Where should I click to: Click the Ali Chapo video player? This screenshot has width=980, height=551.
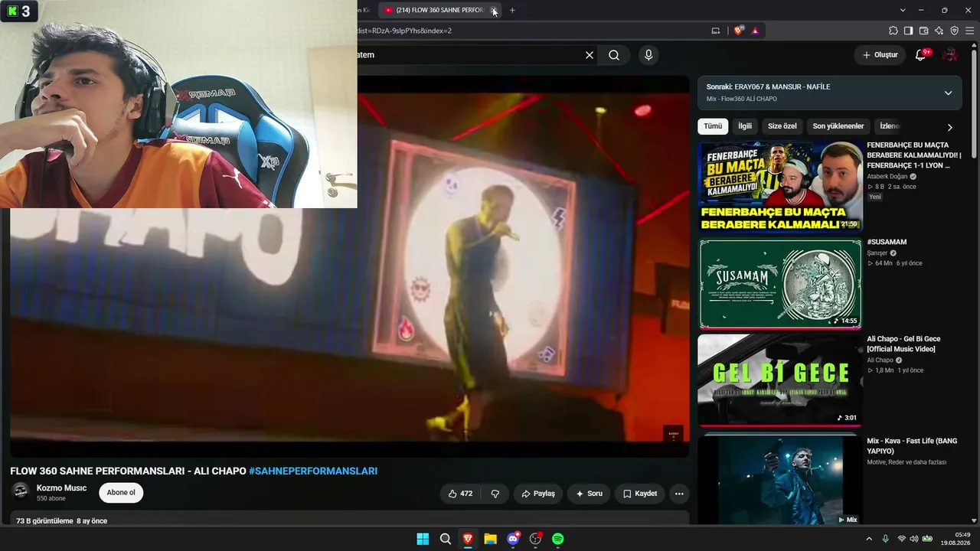point(349,266)
